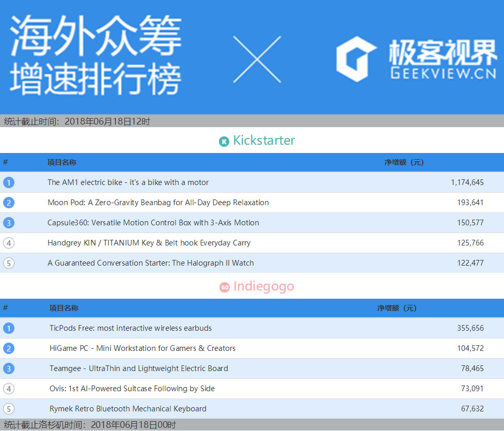Click the value 78,465

(x=472, y=368)
